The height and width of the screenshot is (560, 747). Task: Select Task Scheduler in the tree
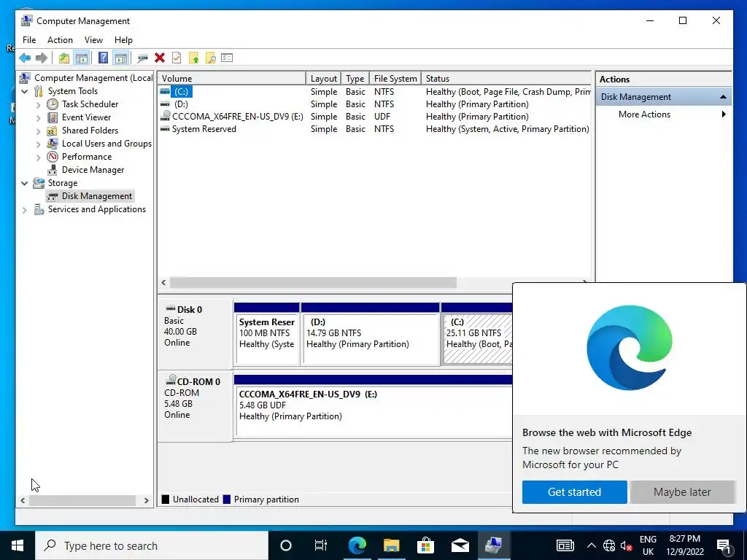[90, 104]
